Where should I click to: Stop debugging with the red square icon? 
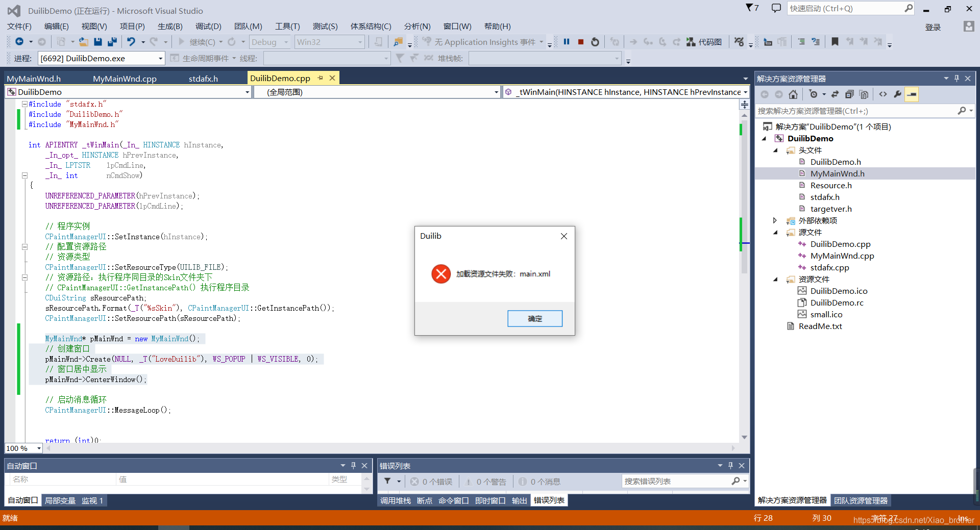(581, 42)
